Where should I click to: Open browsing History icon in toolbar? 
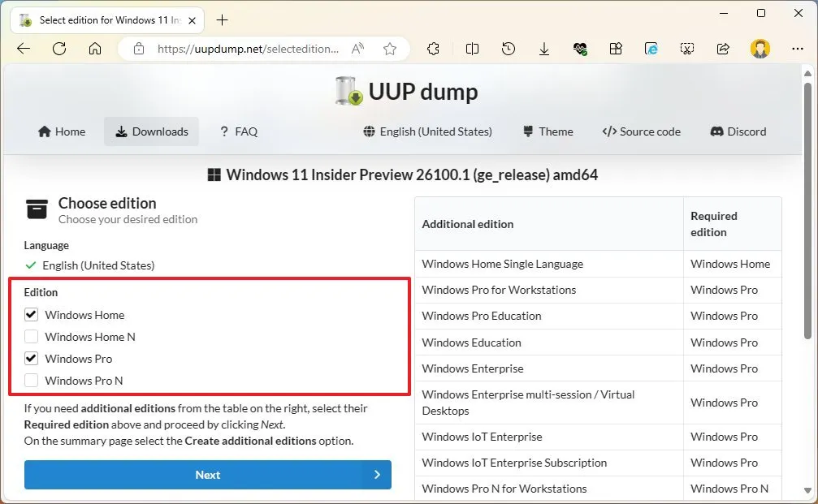[x=508, y=49]
